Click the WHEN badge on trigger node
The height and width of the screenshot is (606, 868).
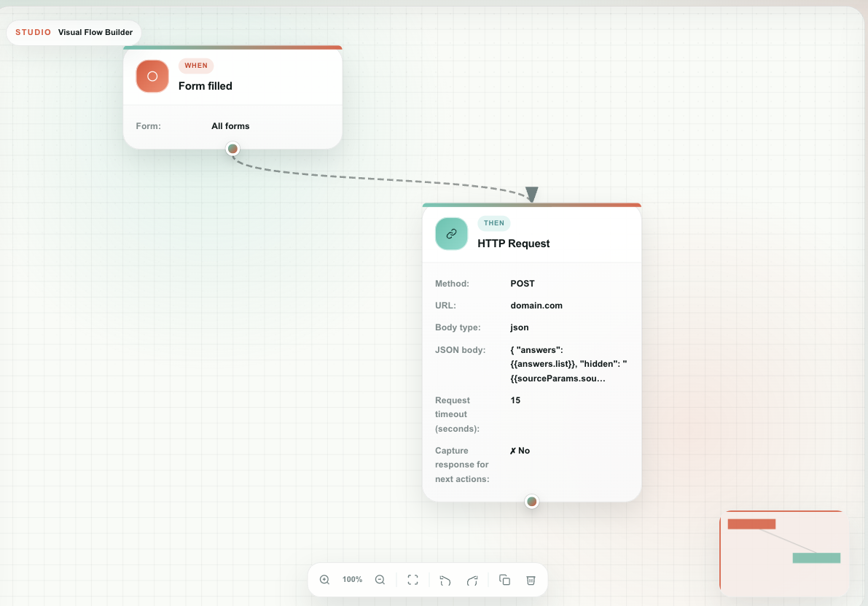196,66
